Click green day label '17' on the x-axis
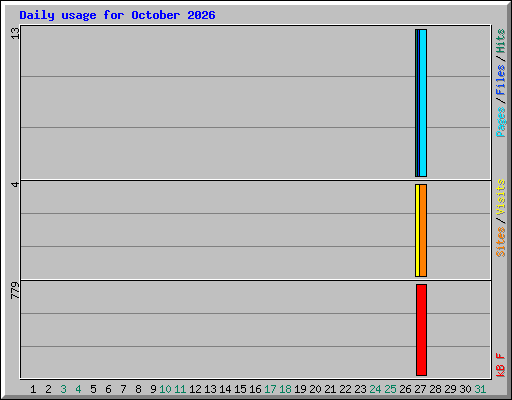The image size is (512, 400). (x=270, y=389)
